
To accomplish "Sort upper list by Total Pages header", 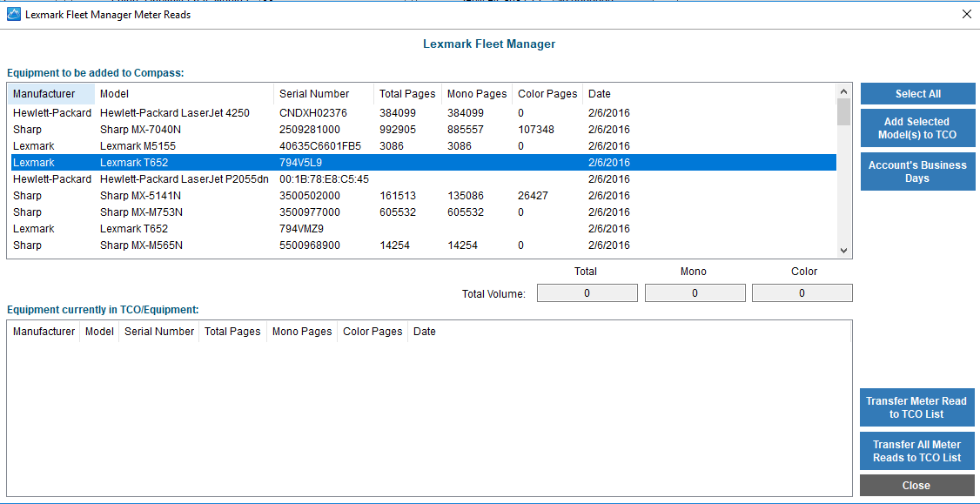I will [x=408, y=94].
